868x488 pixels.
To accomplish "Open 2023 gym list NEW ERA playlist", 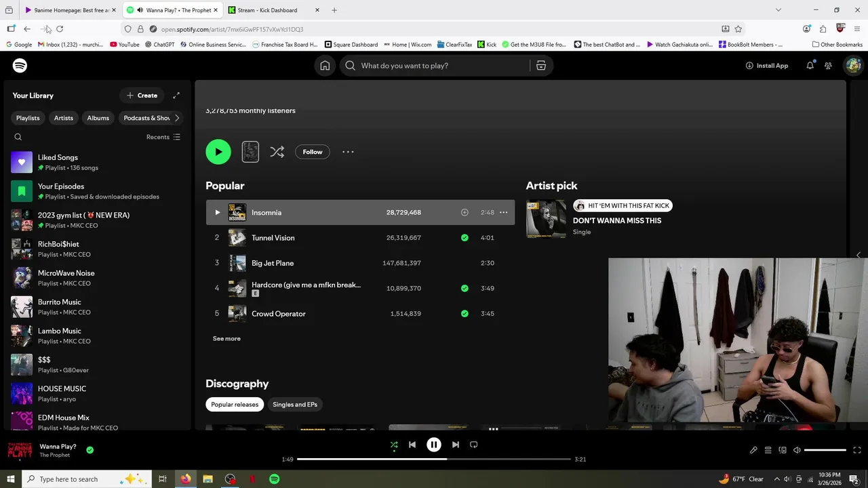I will tap(97, 220).
